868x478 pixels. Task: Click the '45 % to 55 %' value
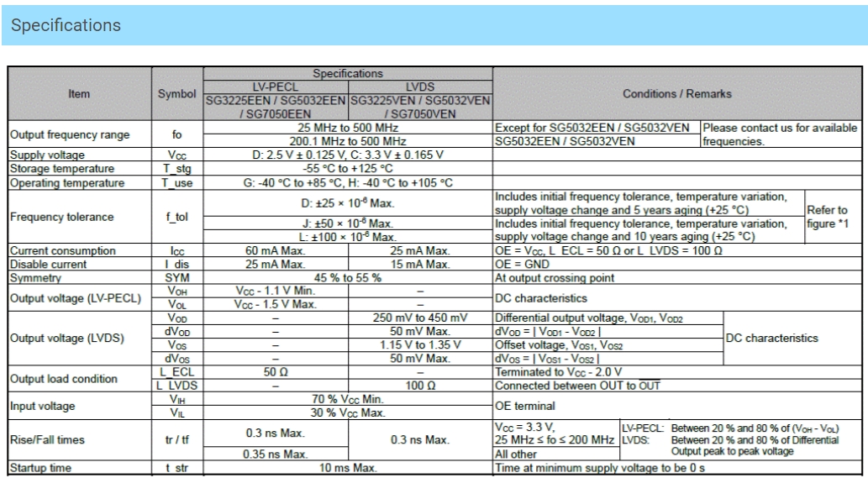click(x=348, y=278)
